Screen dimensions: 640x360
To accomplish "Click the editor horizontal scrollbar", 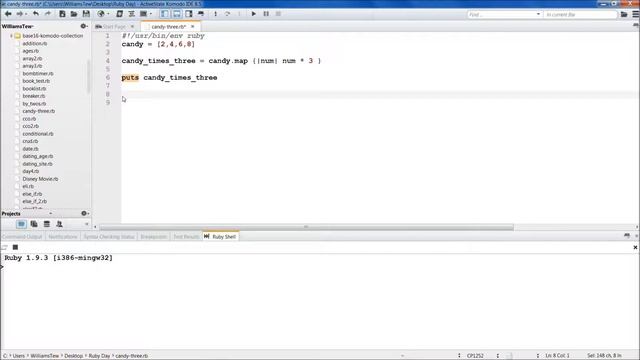I will click(x=306, y=227).
